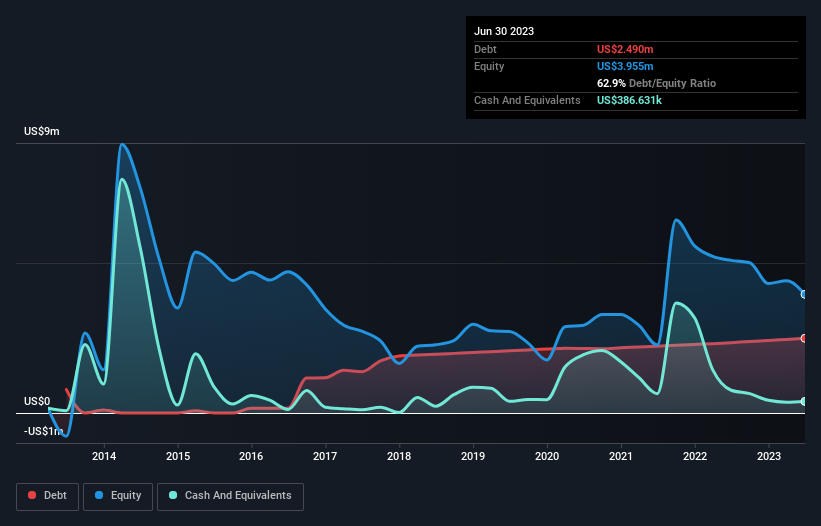
Task: Click the 2021 x-axis label
Action: pos(621,456)
